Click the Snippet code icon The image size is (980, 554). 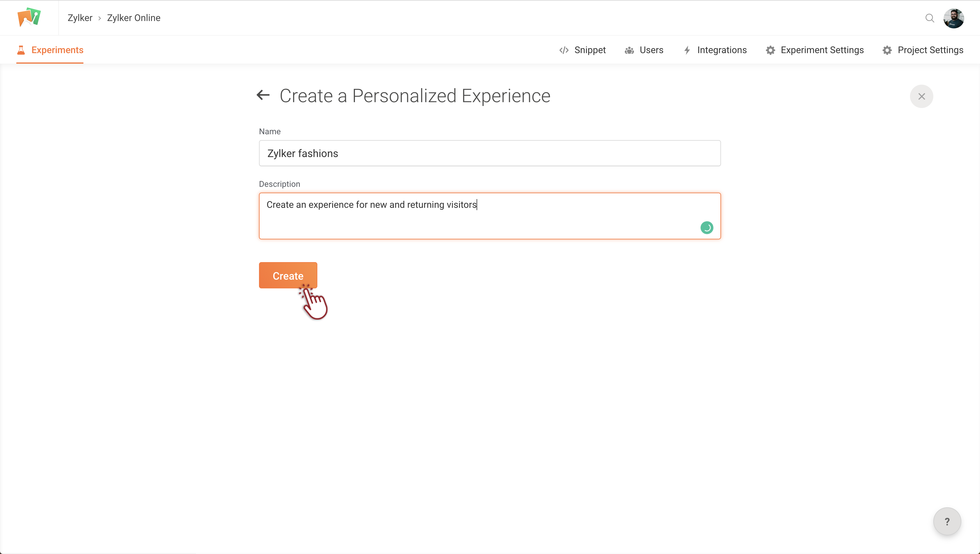pyautogui.click(x=564, y=50)
